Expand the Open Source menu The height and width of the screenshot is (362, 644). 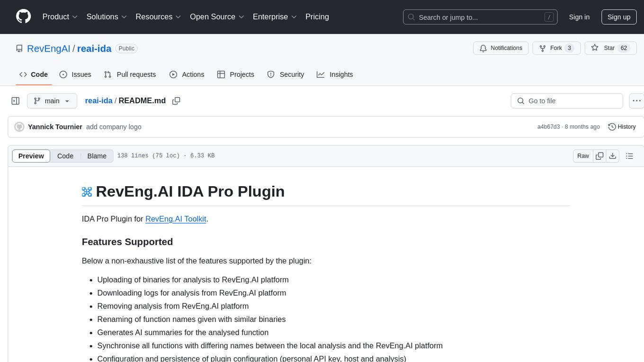(x=217, y=17)
